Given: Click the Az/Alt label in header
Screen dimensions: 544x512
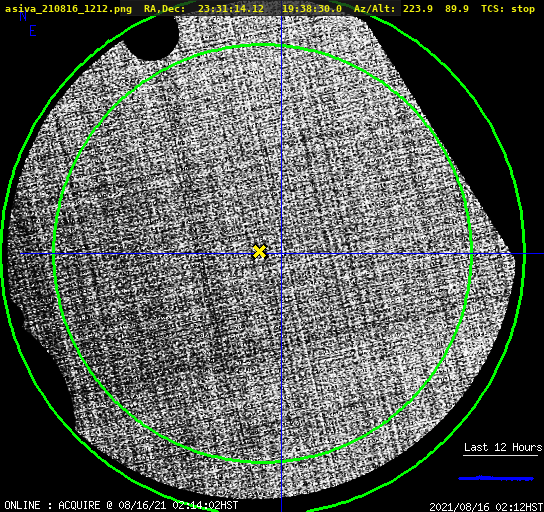Looking at the screenshot, I should pyautogui.click(x=375, y=9).
